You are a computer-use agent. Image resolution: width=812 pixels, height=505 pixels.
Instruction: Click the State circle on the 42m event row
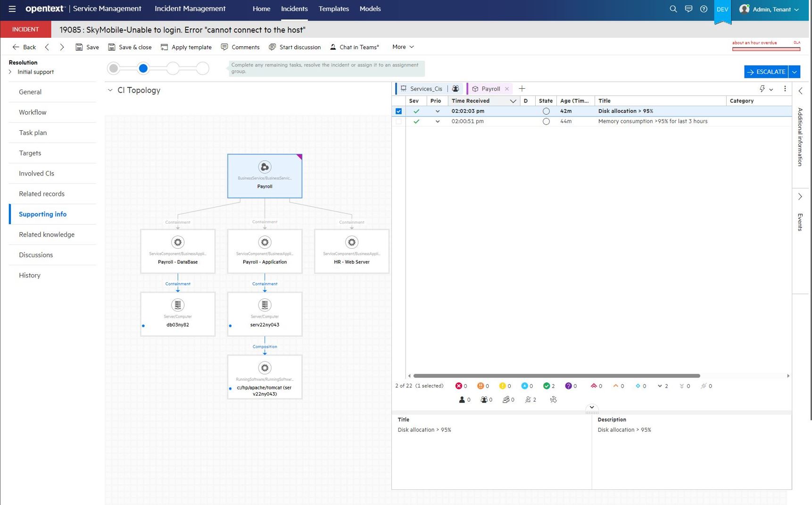546,111
